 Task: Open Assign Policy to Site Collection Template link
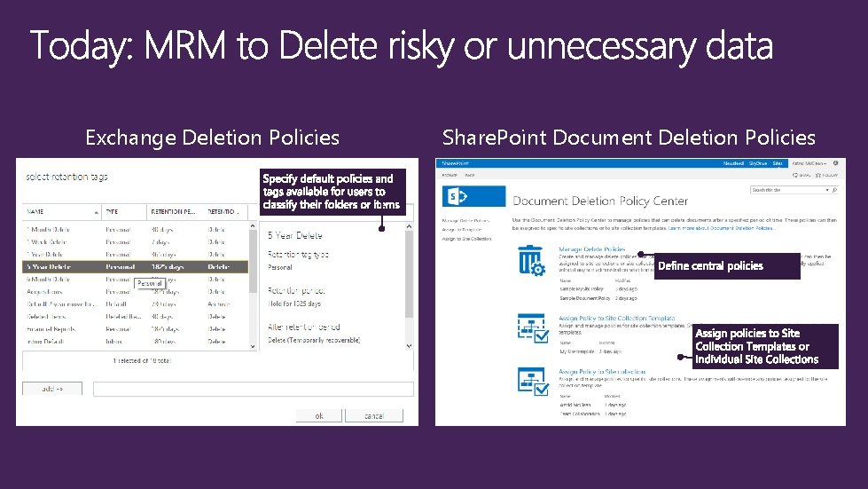(x=617, y=318)
